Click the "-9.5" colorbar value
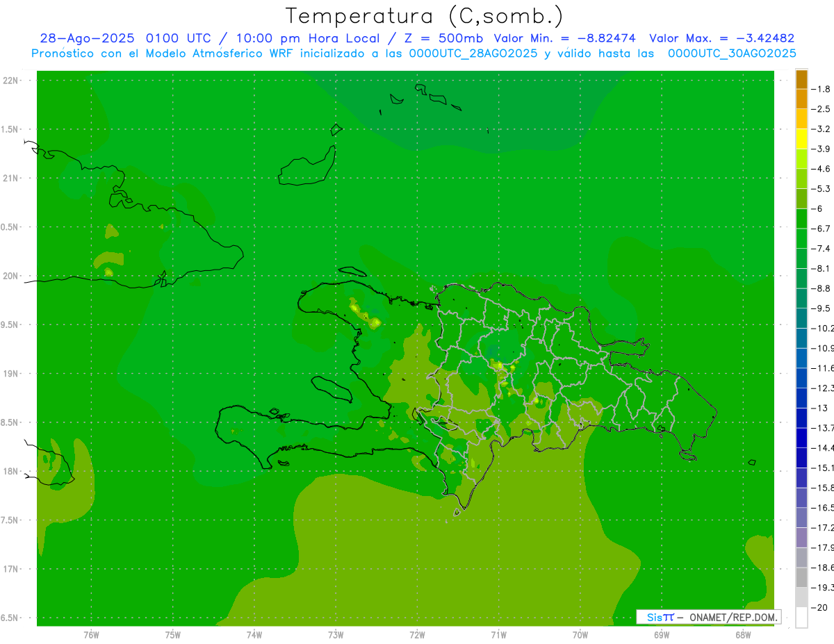 [822, 308]
